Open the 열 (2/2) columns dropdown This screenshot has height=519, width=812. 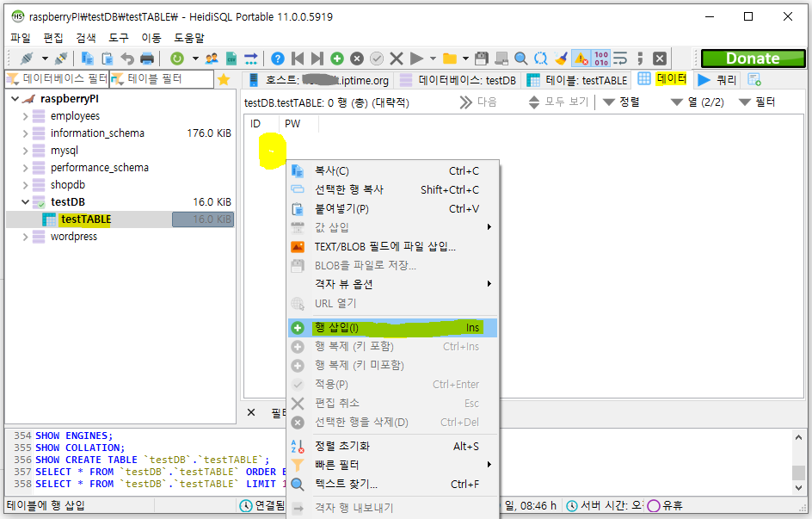coord(698,102)
